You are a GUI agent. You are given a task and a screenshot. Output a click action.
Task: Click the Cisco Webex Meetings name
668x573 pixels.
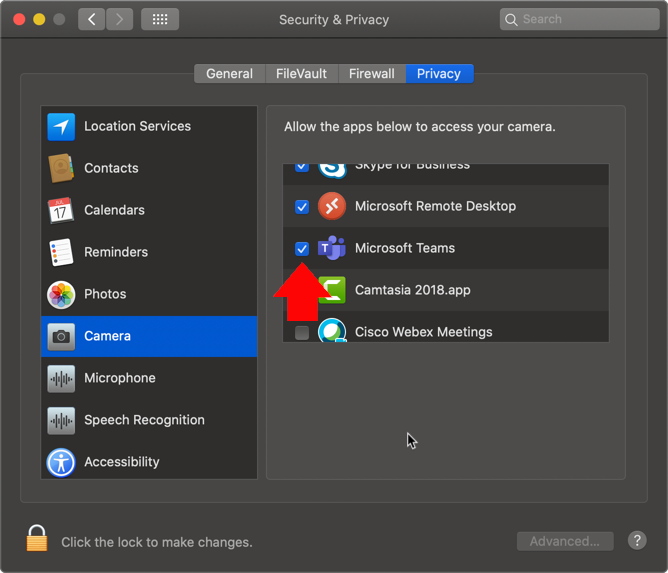pos(424,332)
